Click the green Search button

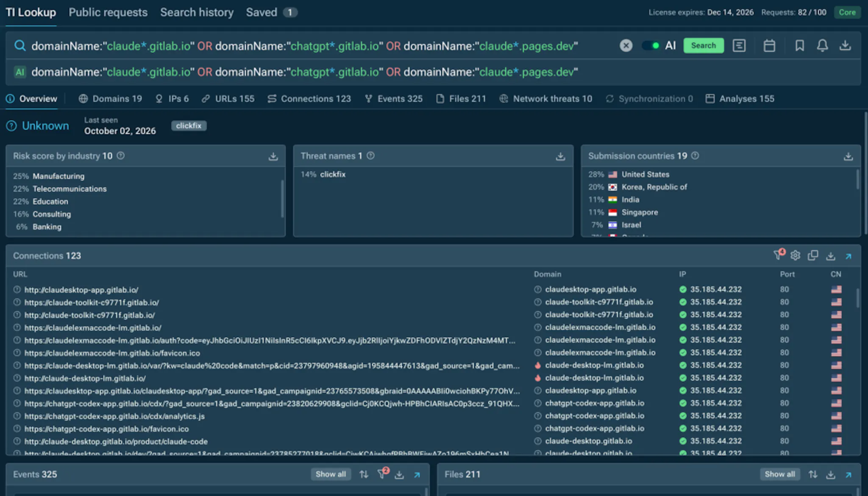pyautogui.click(x=703, y=45)
